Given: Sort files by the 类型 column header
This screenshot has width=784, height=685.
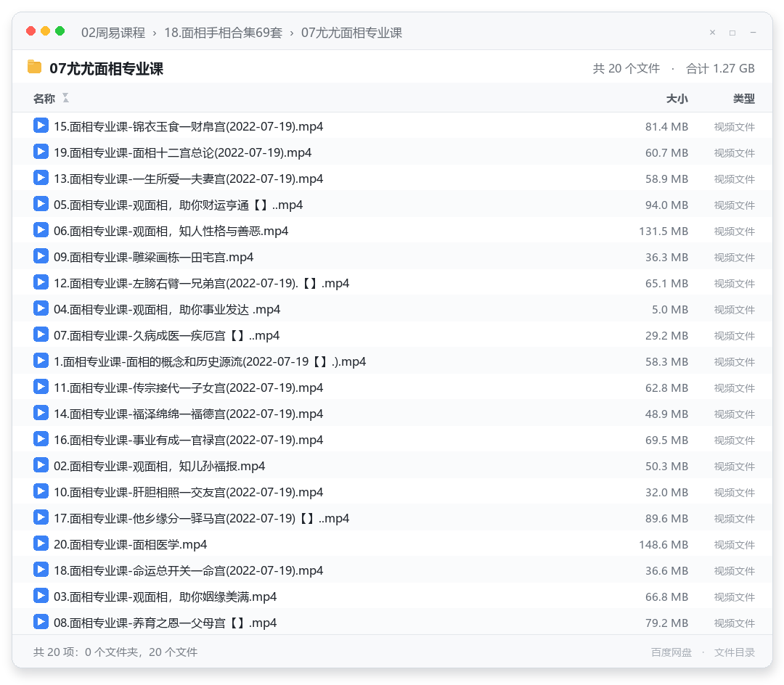Looking at the screenshot, I should [744, 99].
